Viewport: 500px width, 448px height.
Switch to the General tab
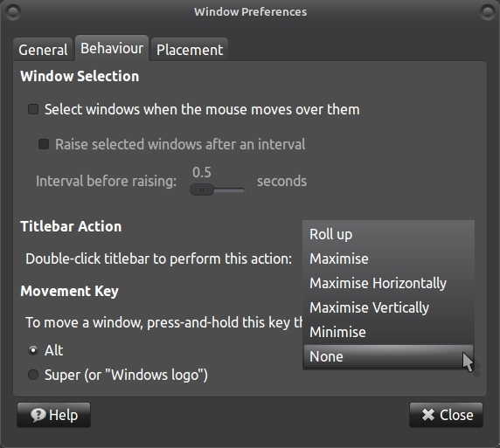[43, 50]
